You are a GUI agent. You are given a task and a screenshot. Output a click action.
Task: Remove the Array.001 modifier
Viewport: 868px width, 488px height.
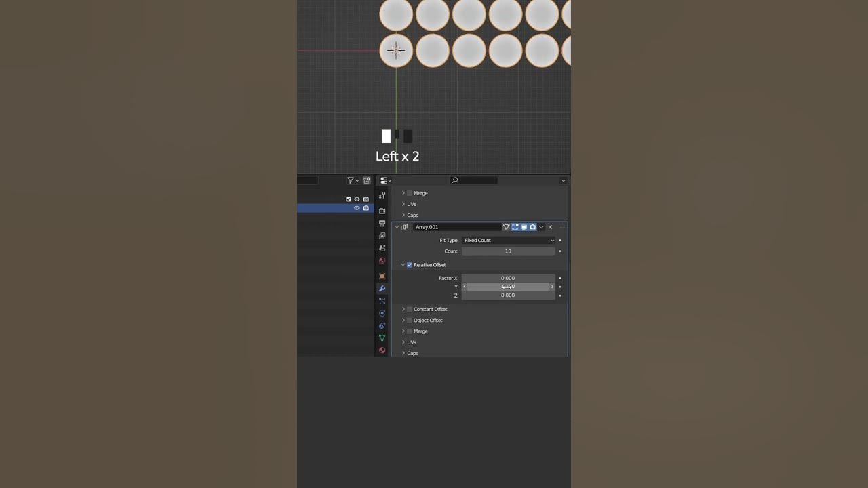[x=550, y=227]
